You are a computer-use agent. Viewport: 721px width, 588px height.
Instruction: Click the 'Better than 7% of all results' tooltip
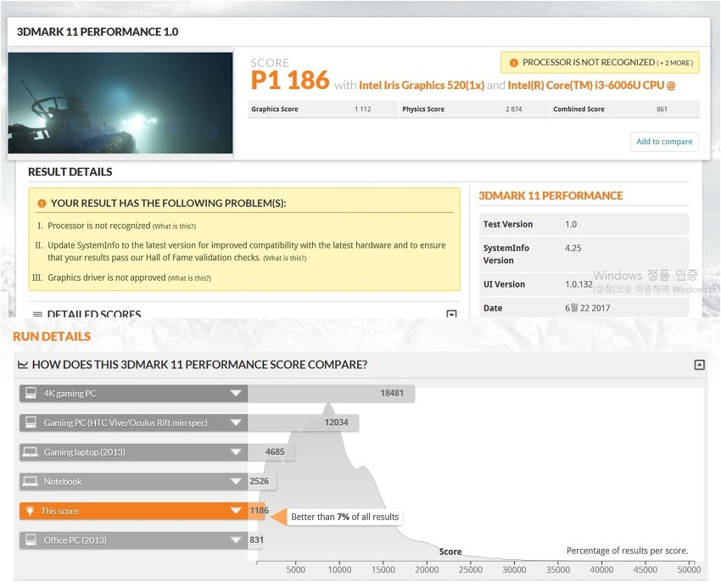pyautogui.click(x=345, y=517)
